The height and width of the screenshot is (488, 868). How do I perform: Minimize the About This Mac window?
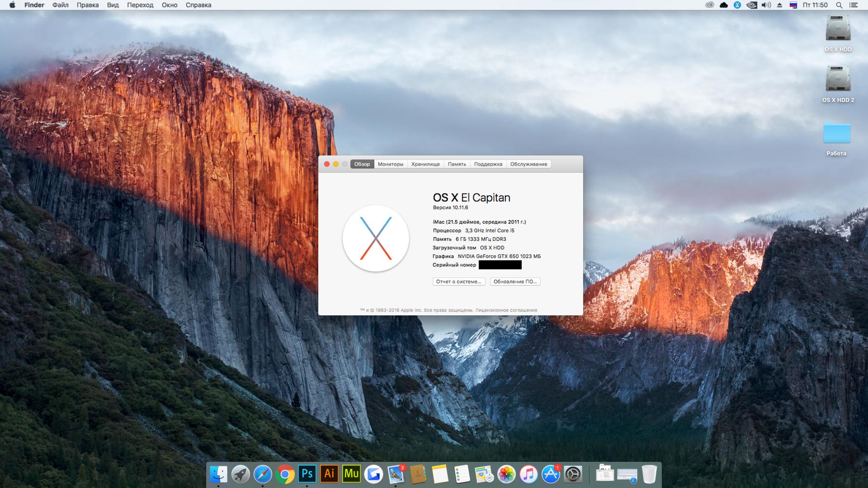(336, 164)
